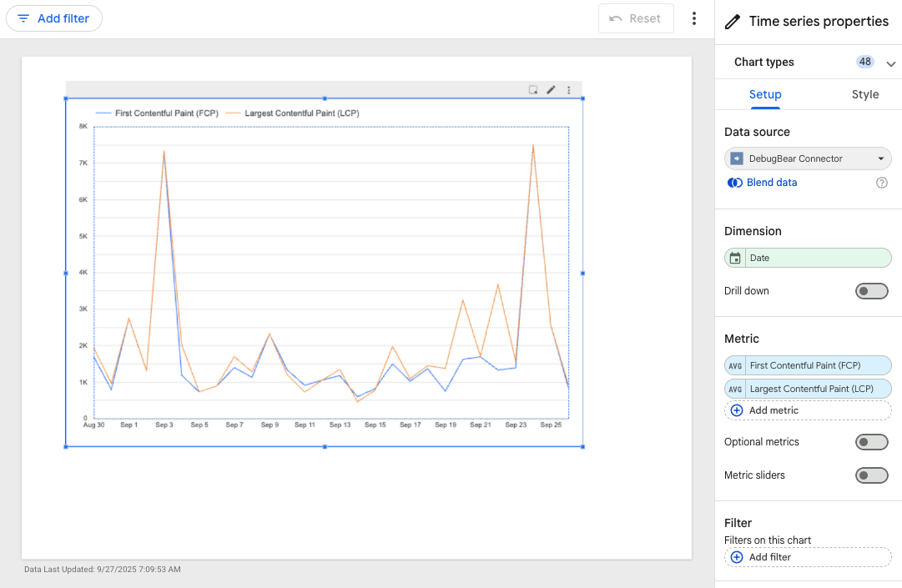
Task: Click the First Contentful Paint legend entry
Action: (157, 113)
